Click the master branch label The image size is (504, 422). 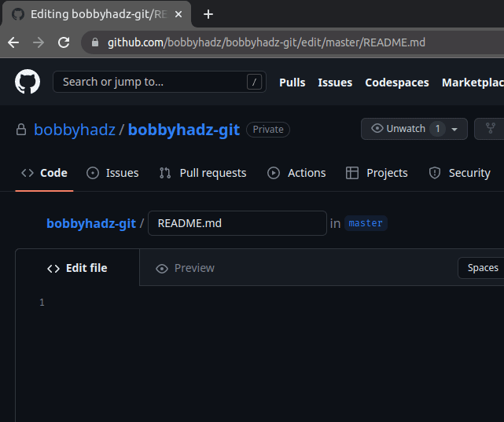[x=366, y=223]
